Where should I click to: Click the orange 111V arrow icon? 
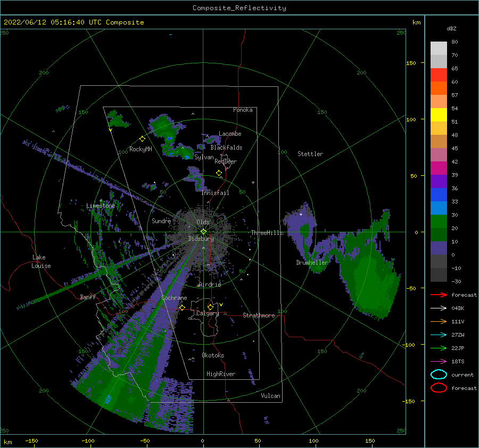[439, 321]
